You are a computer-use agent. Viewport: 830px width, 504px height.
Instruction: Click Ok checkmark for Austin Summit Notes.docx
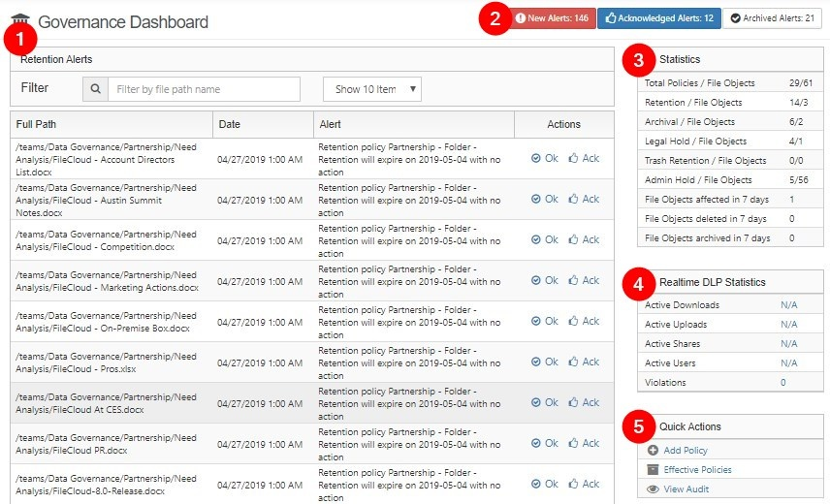(544, 199)
